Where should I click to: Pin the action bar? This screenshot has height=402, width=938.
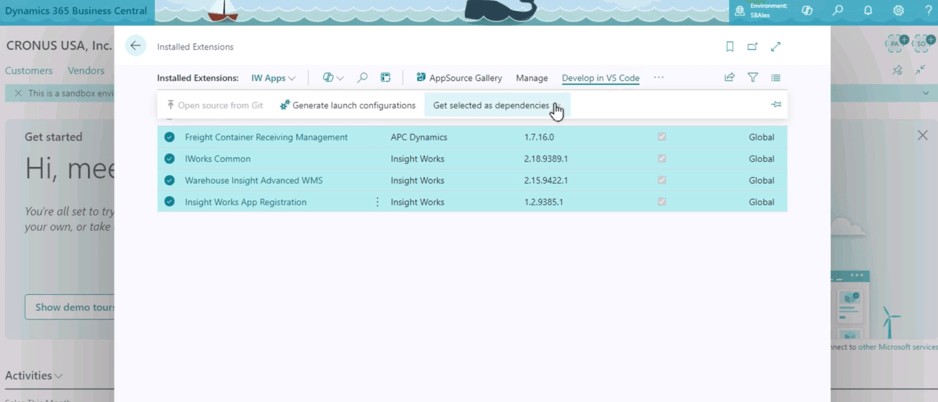[x=776, y=105]
